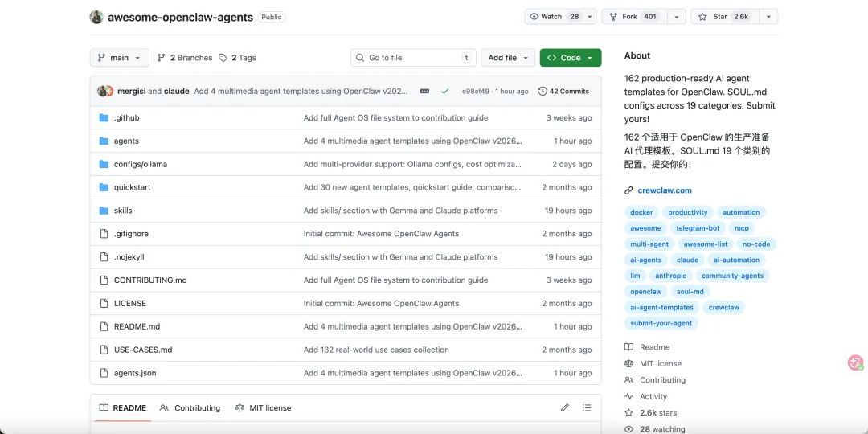Click the claude co-author link

[x=177, y=92]
